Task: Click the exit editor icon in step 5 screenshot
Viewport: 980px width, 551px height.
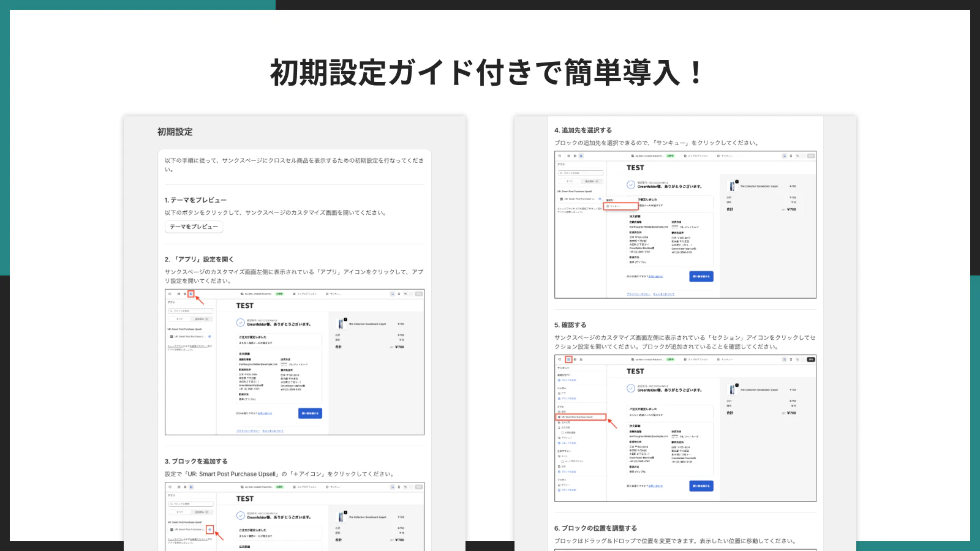Action: pyautogui.click(x=559, y=359)
